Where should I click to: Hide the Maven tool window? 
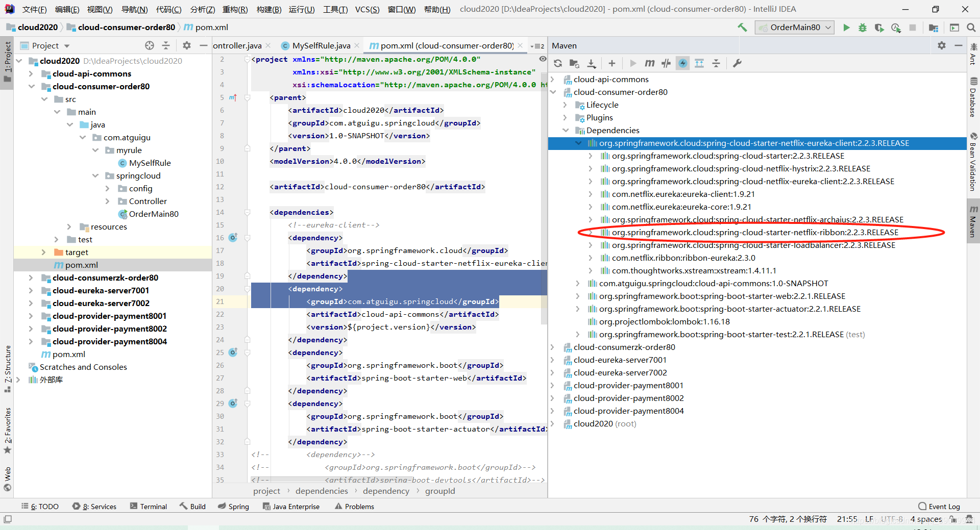[959, 45]
